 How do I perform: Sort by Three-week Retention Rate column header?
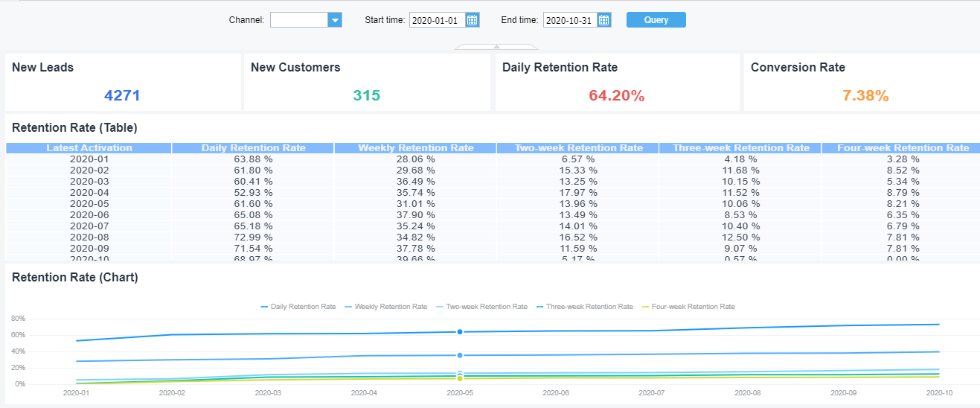point(741,148)
